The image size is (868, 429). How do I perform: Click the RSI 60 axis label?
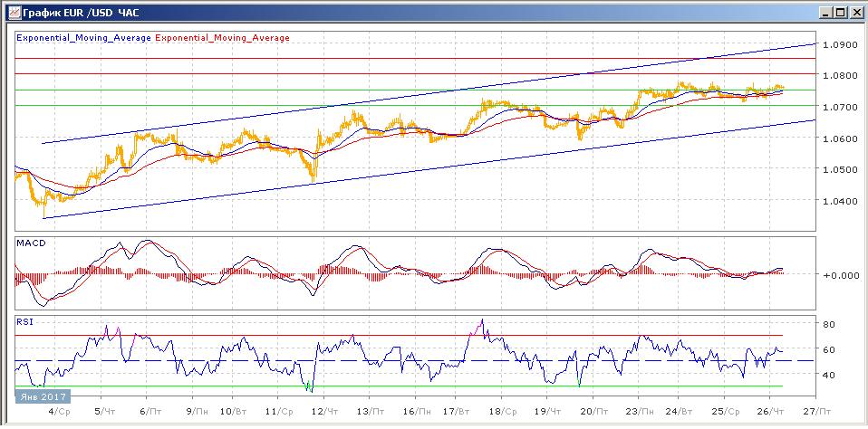click(829, 349)
